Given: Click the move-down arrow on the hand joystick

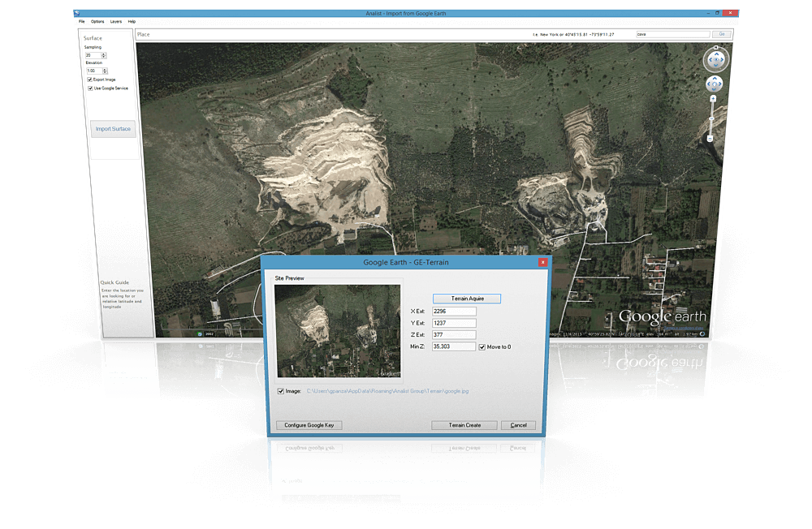Looking at the screenshot, I should [x=714, y=89].
